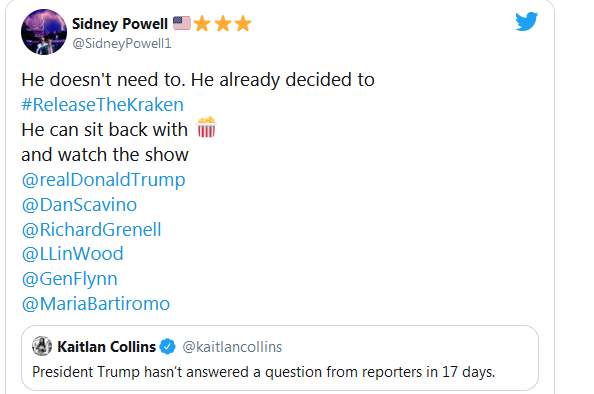The height and width of the screenshot is (394, 594).
Task: Click the first gold star emoji
Action: [202, 23]
